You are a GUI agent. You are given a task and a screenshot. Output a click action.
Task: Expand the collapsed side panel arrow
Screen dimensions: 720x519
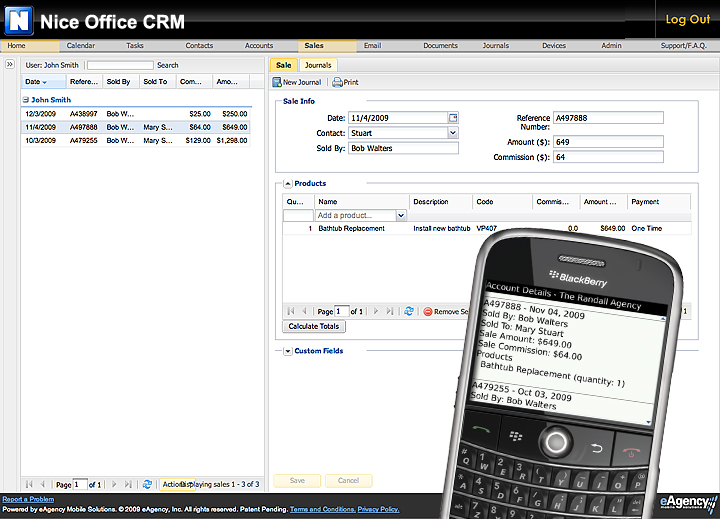pos(10,64)
